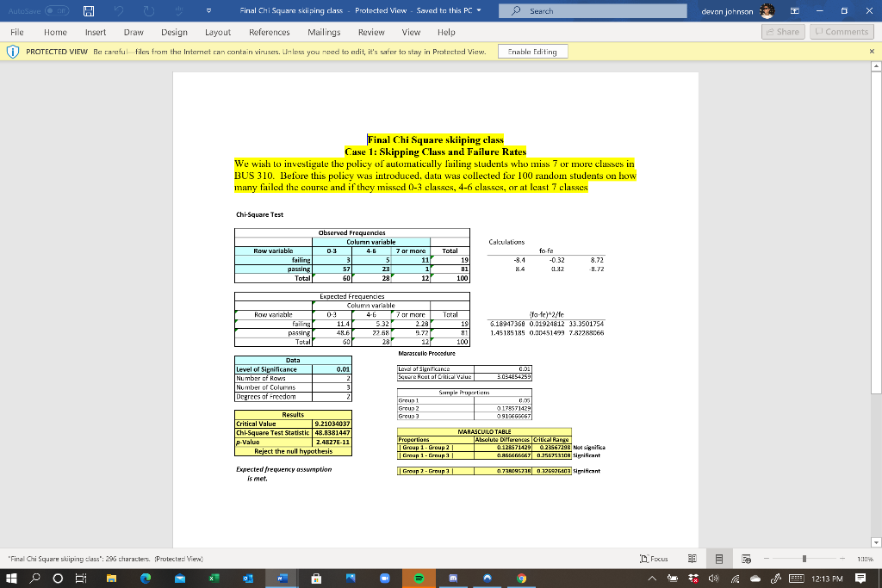882x588 pixels.
Task: Toggle the Wi-Fi network tray icon
Action: point(736,578)
